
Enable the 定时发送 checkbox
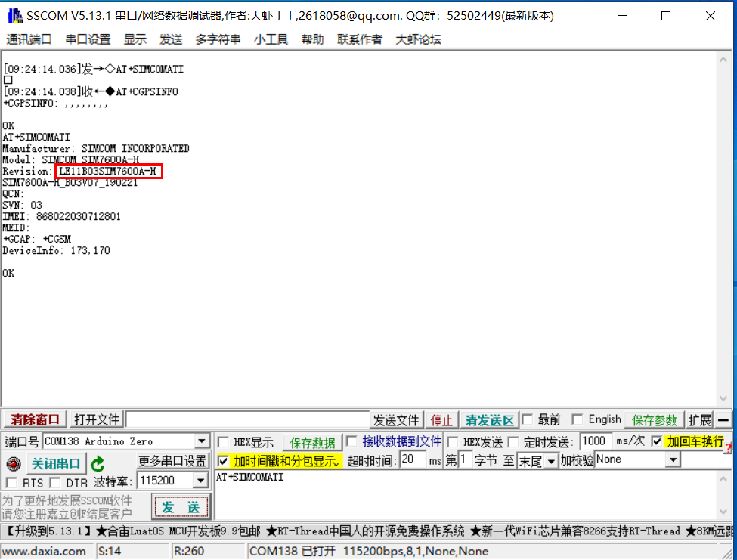[513, 442]
